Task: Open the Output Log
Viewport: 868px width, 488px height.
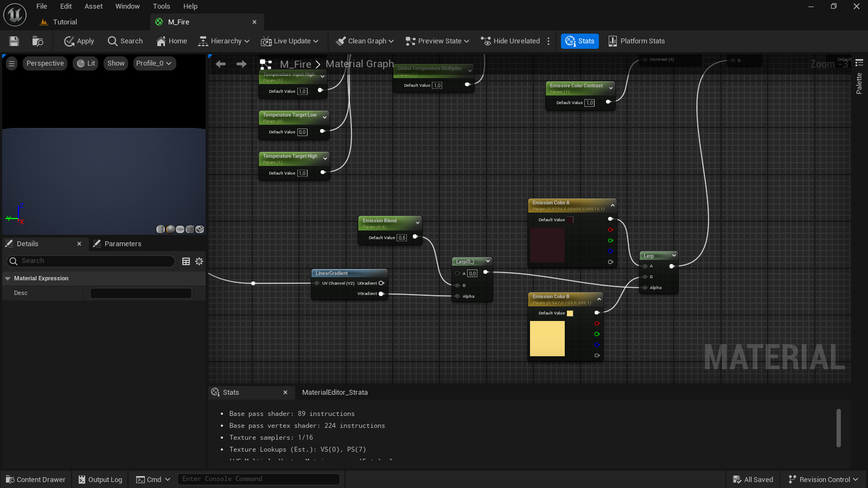Action: (100, 479)
